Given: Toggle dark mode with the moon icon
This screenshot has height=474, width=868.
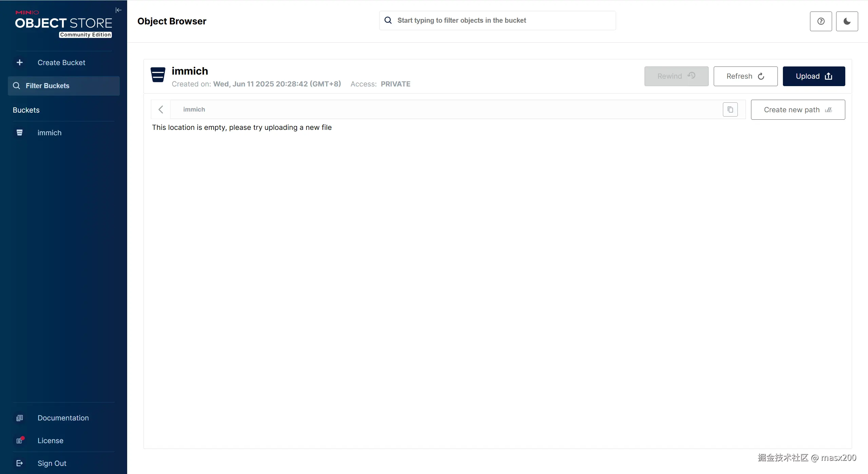Looking at the screenshot, I should [847, 21].
